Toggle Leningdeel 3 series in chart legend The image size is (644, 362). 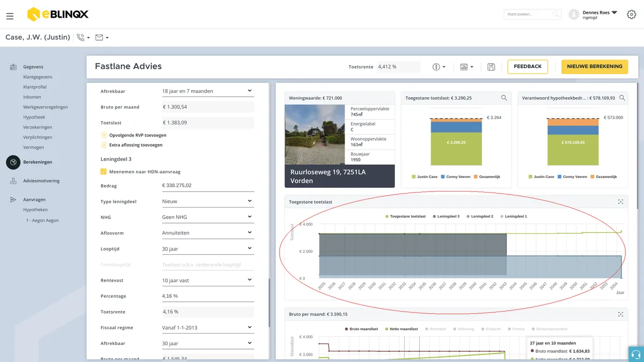[445, 216]
